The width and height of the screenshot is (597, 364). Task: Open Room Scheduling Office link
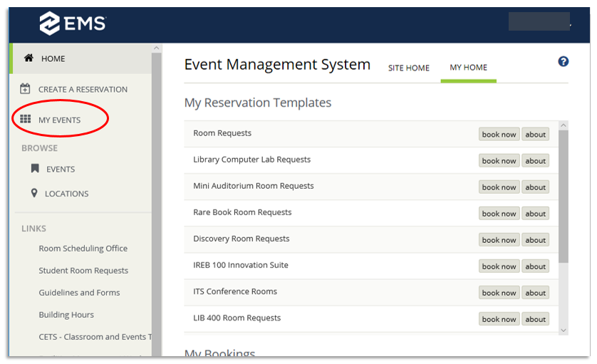[83, 249]
